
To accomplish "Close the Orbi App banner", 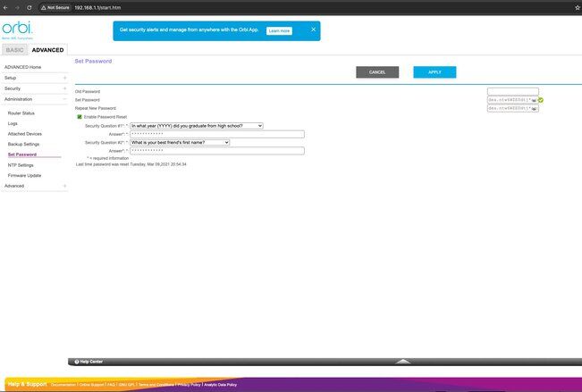I will (313, 29).
